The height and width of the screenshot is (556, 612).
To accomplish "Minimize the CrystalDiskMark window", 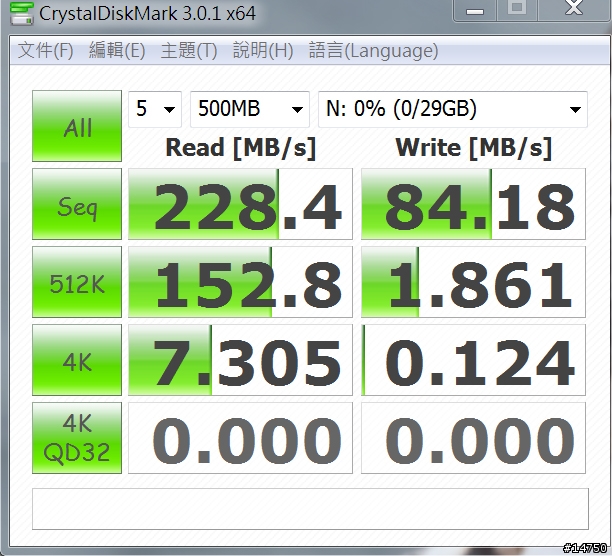I will [x=475, y=10].
